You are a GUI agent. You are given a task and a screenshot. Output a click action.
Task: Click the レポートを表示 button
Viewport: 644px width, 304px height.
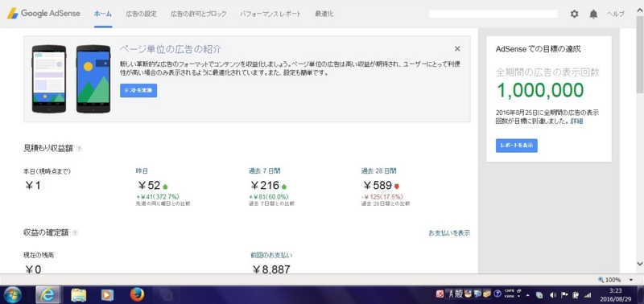coord(516,146)
